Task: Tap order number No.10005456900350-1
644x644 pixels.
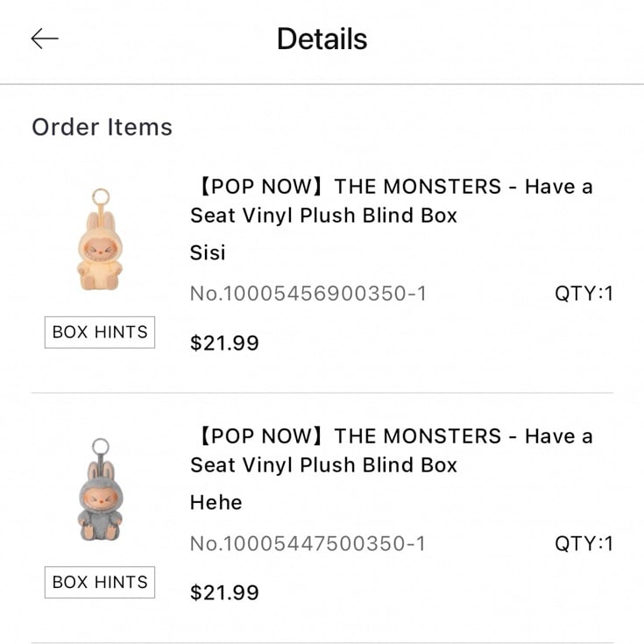Action: click(x=308, y=294)
